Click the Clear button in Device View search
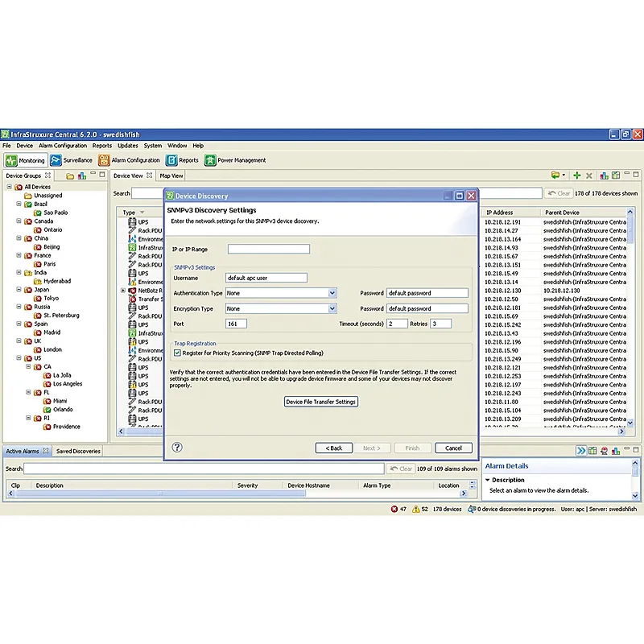The image size is (644, 644). (x=559, y=193)
